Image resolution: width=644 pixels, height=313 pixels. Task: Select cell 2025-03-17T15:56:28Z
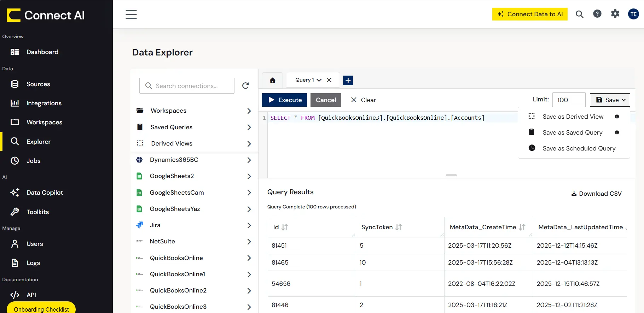click(488, 262)
